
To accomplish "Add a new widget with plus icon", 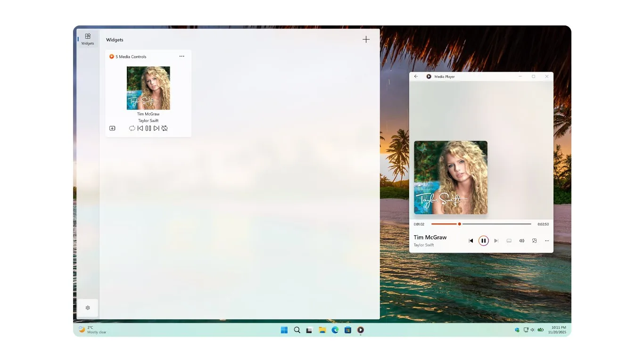I will tap(366, 40).
